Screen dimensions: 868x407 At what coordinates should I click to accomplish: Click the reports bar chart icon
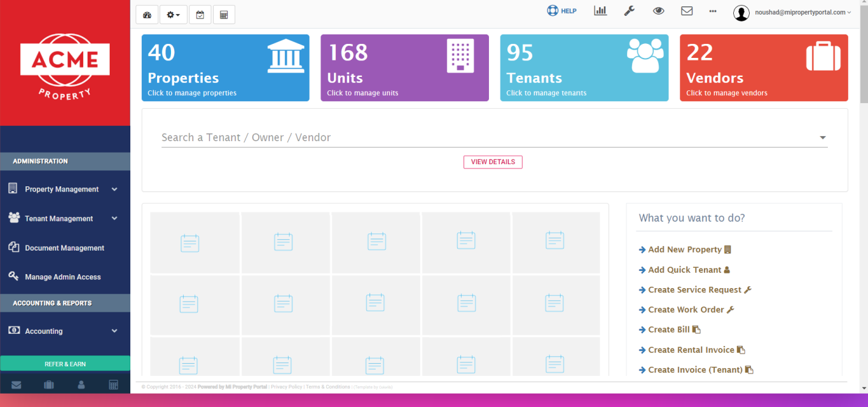(x=600, y=10)
